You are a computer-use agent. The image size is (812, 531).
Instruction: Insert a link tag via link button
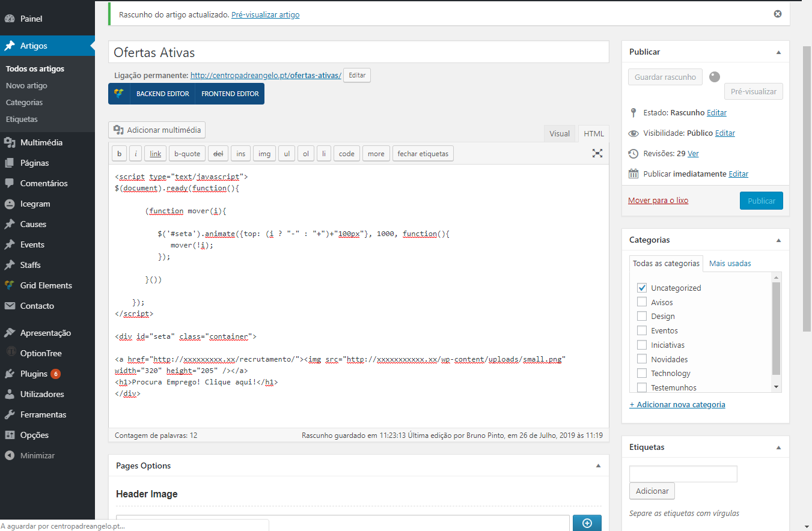tap(155, 154)
